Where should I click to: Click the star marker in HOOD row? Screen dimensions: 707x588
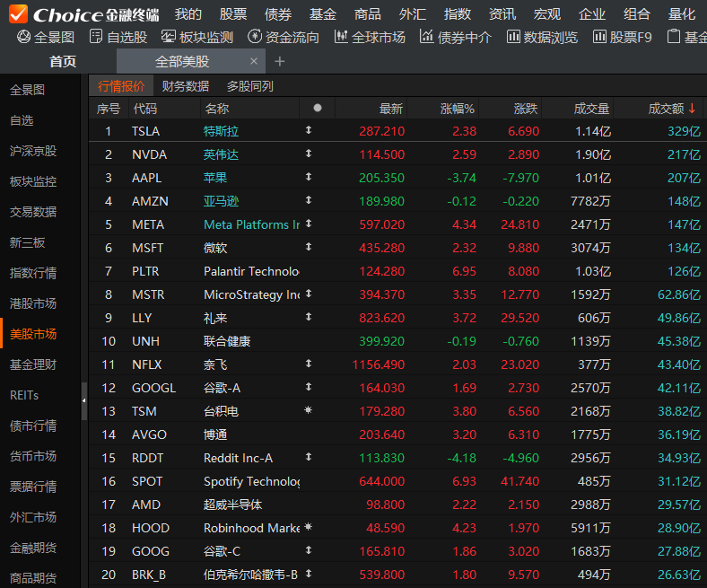tap(309, 527)
